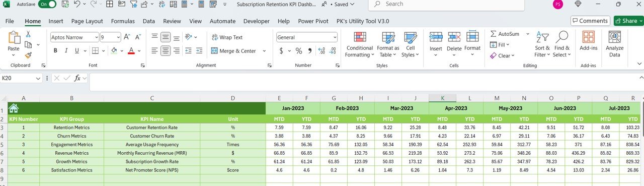Open the Add-ins button
Image resolution: width=644 pixels, height=186 pixels.
pyautogui.click(x=588, y=41)
